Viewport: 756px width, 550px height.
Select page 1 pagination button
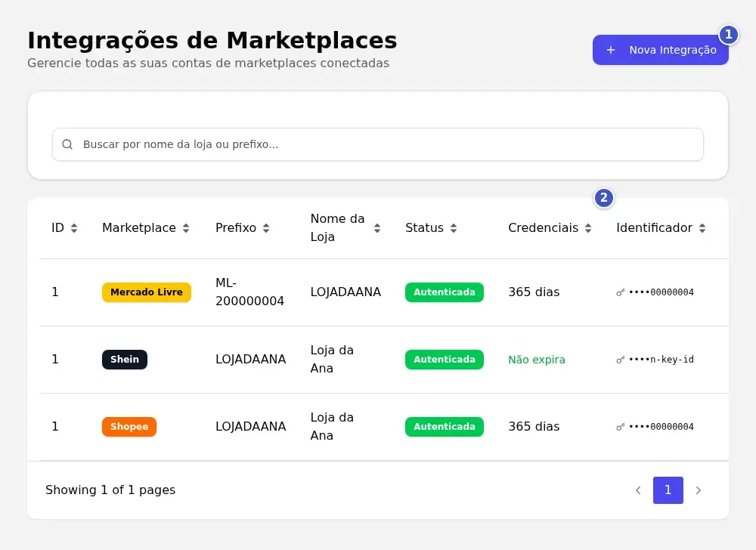(668, 490)
